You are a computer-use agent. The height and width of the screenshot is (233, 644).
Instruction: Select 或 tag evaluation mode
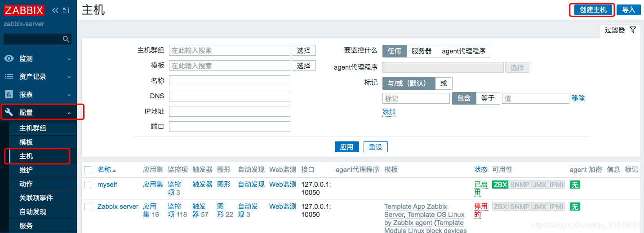444,84
